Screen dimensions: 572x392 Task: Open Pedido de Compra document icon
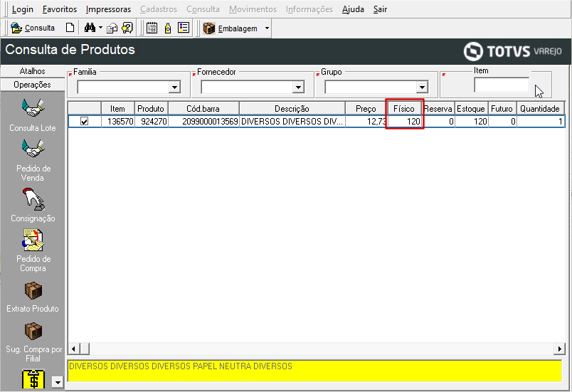click(33, 240)
